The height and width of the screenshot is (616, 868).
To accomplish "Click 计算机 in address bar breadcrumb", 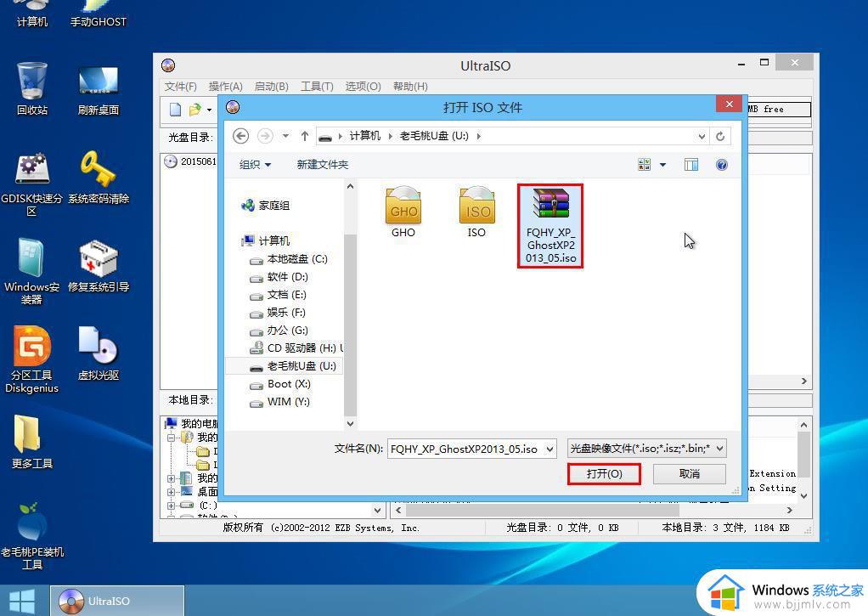I will point(365,136).
